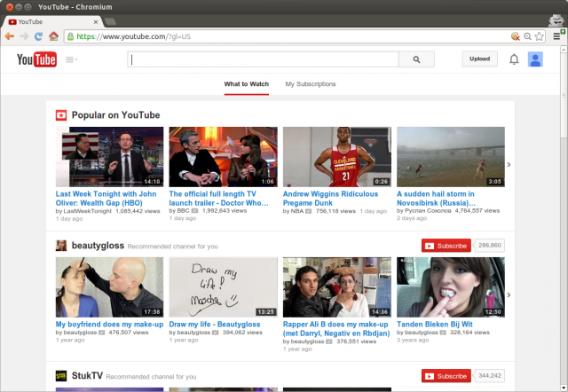Open a new tab
The image size is (568, 392).
pos(110,21)
